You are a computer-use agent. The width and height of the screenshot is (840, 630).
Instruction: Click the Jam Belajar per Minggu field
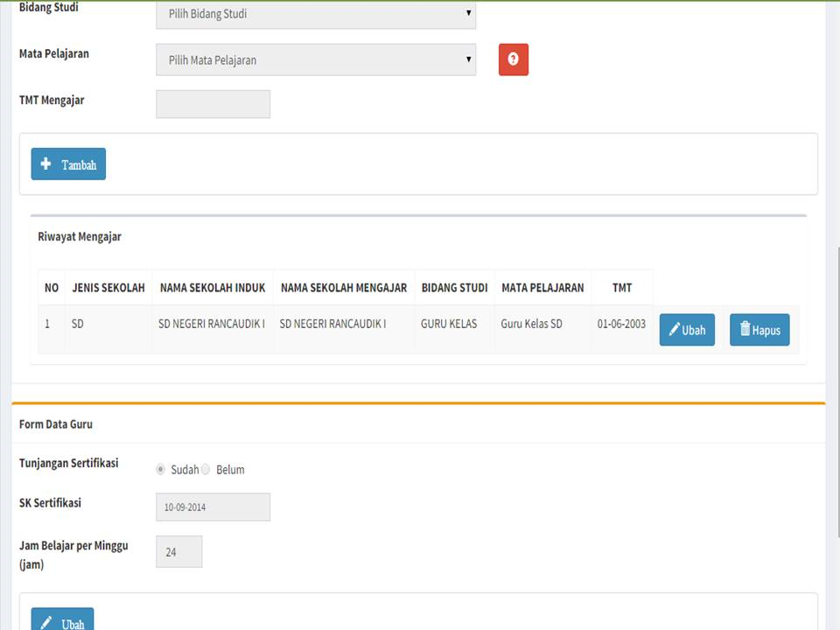[x=178, y=552]
